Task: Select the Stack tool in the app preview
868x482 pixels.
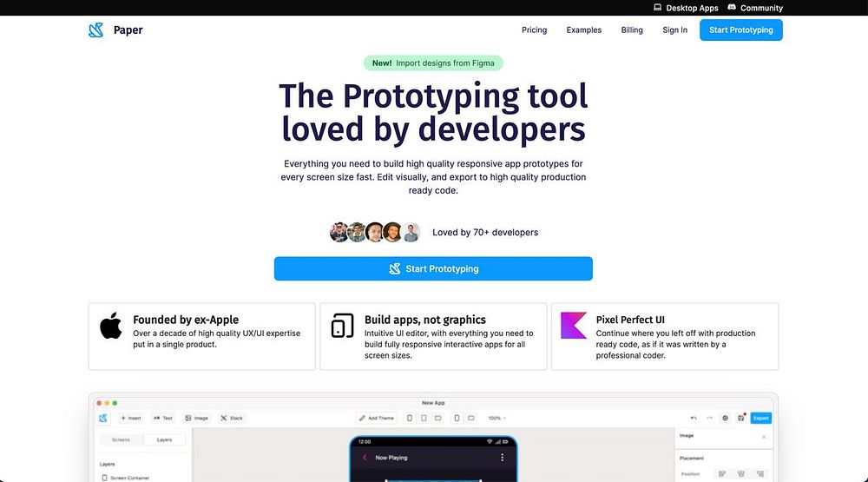Action: pyautogui.click(x=232, y=419)
